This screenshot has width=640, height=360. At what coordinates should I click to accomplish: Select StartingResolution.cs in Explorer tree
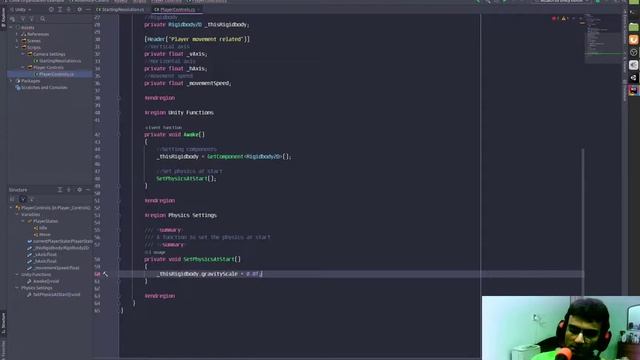coord(57,61)
